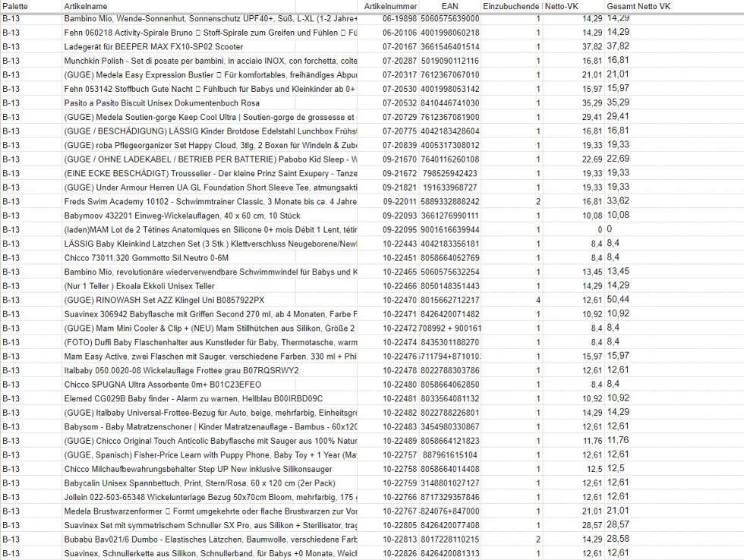Click the "Einzubuchende" column header
This screenshot has height=560, width=744.
tap(510, 6)
